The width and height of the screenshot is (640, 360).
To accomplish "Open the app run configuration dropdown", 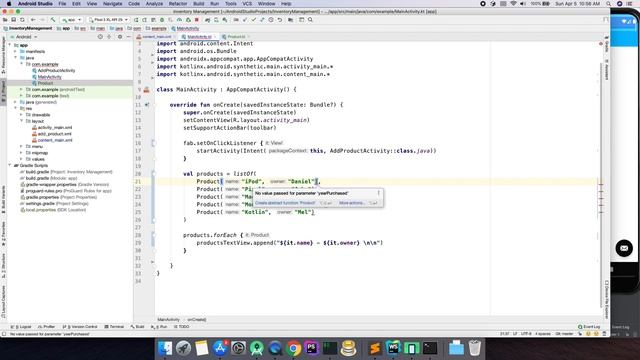I will tap(72, 20).
